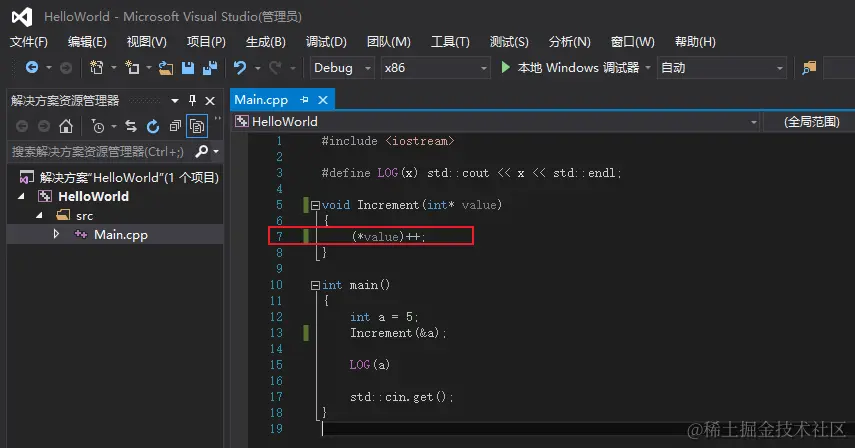Click the Visual Studio logo icon
Viewport: 855px width, 448px height.
[22, 16]
